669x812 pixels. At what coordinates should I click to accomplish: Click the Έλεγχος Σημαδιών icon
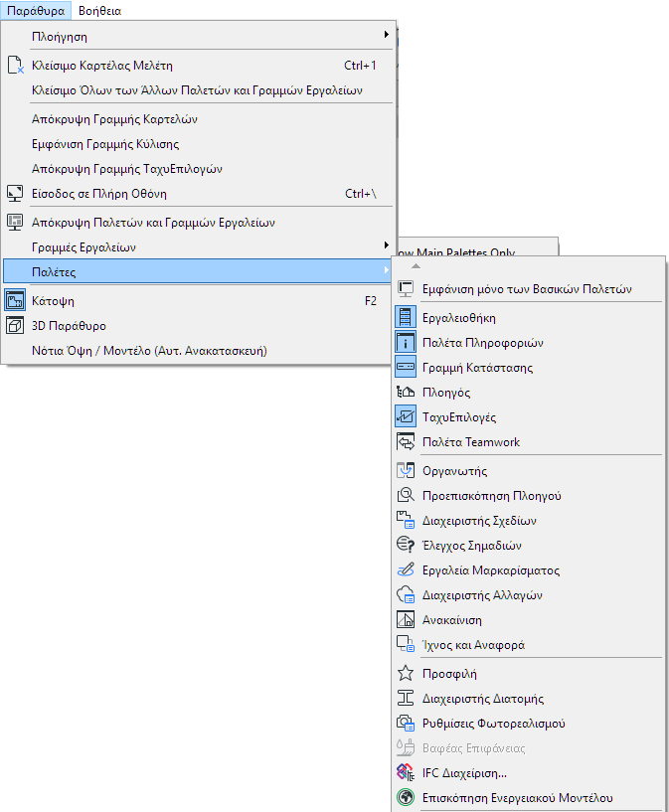coord(406,546)
